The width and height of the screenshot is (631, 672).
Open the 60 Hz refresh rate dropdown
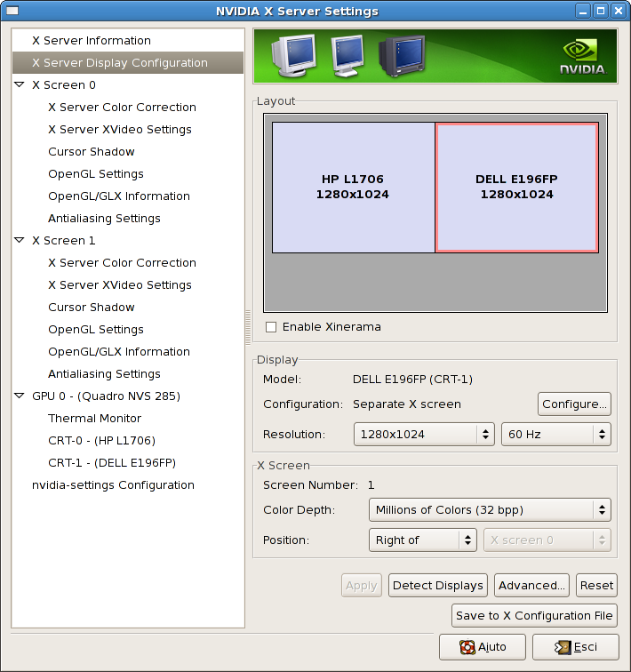pos(556,434)
